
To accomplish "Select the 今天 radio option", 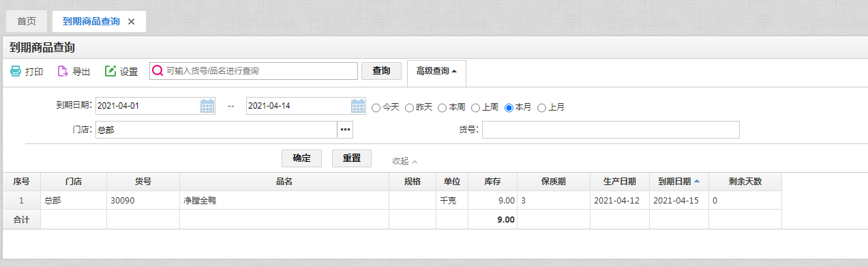I will click(376, 107).
